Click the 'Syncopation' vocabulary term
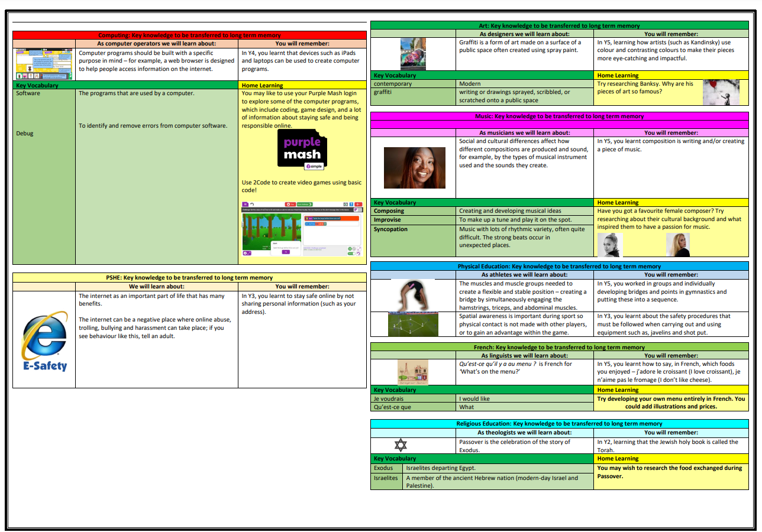This screenshot has height=532, width=762. tap(390, 229)
